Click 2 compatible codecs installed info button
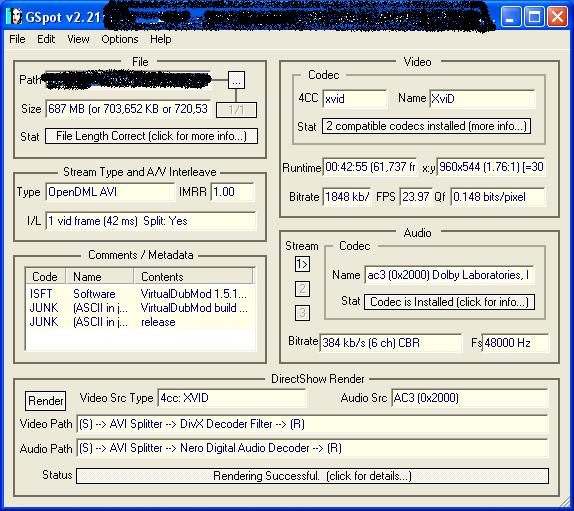Screen dimensions: 574x511 pos(426,126)
